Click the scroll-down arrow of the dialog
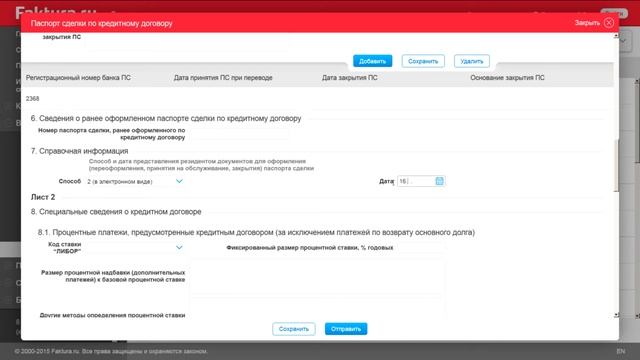This screenshot has width=640, height=360. click(x=616, y=315)
